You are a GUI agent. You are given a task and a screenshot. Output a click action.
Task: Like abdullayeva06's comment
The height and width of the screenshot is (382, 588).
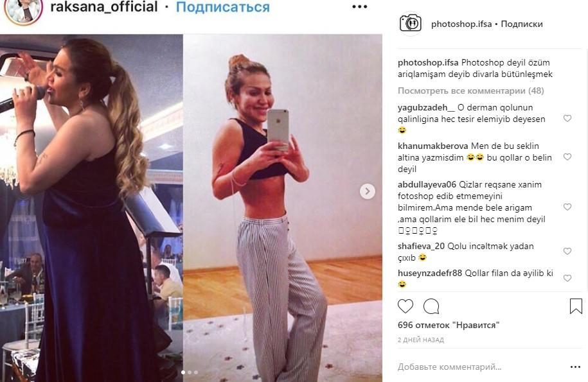(567, 207)
